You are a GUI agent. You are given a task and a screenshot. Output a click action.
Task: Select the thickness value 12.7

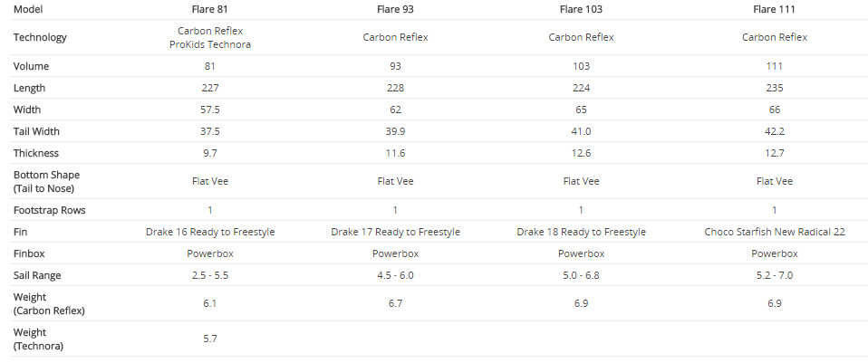point(774,153)
